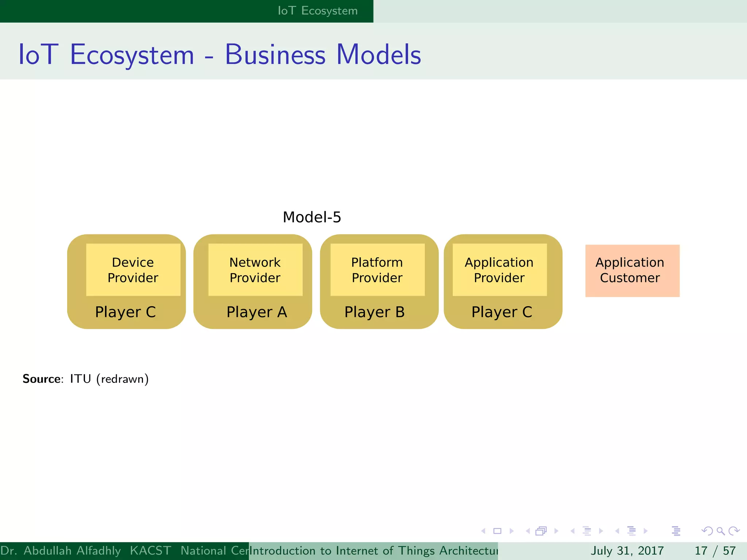Click the back curved-arrow navigation icon
Image resolution: width=747 pixels, height=560 pixels.
[x=707, y=531]
